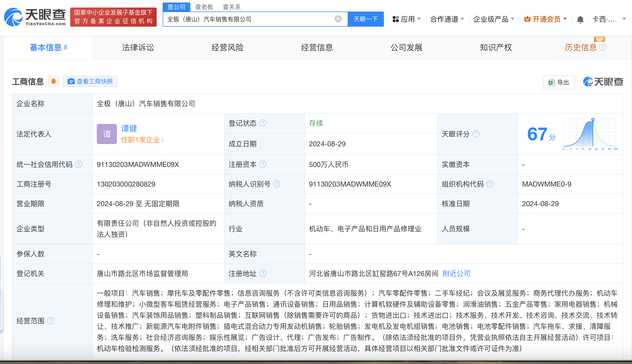Click the 天眼一下 search button
The height and width of the screenshot is (364, 632).
tap(366, 19)
